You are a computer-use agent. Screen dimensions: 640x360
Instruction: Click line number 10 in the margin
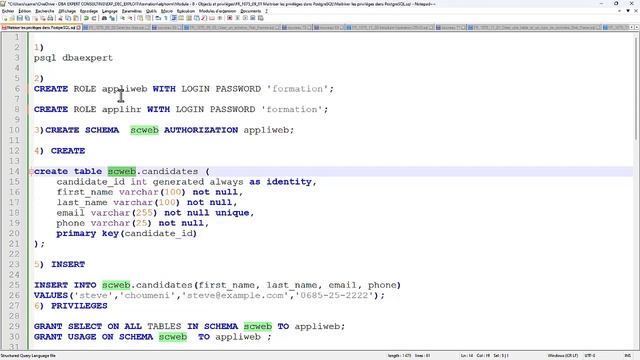click(14, 130)
